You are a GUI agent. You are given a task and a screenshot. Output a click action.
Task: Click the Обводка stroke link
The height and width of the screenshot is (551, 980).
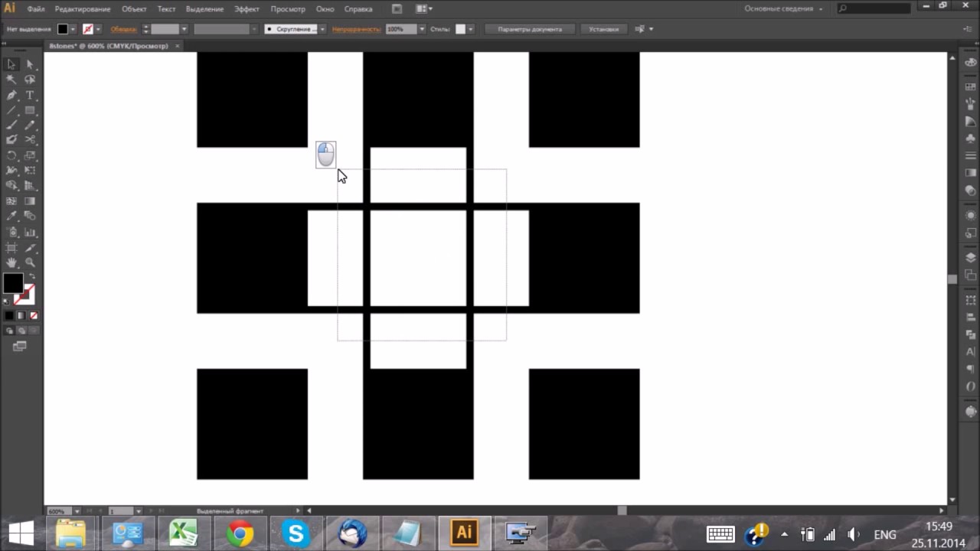click(122, 29)
